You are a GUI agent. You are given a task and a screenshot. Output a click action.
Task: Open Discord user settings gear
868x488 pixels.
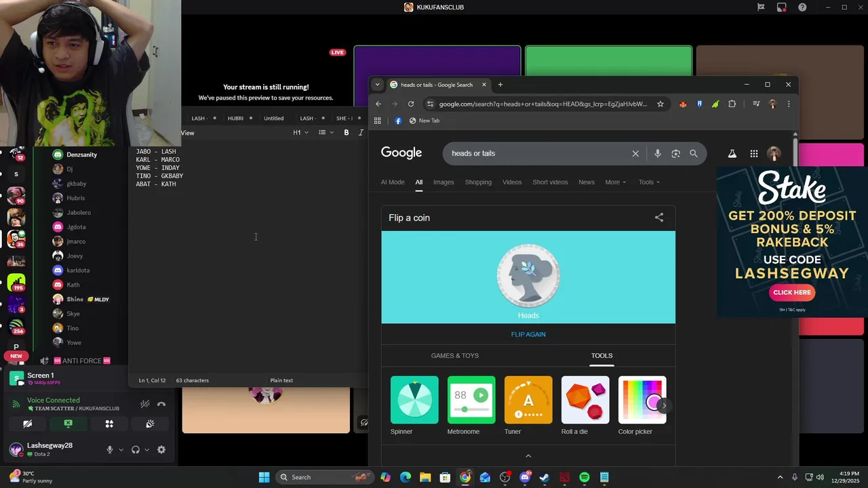tap(161, 449)
